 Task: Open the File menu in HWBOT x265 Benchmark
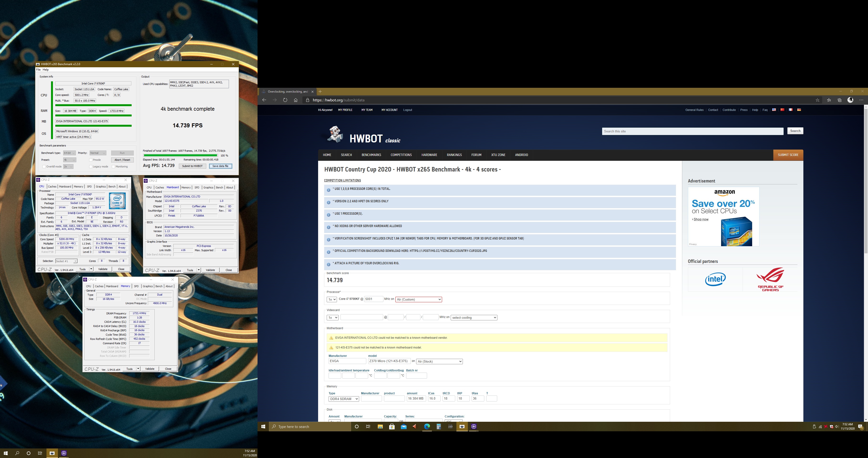tap(38, 70)
